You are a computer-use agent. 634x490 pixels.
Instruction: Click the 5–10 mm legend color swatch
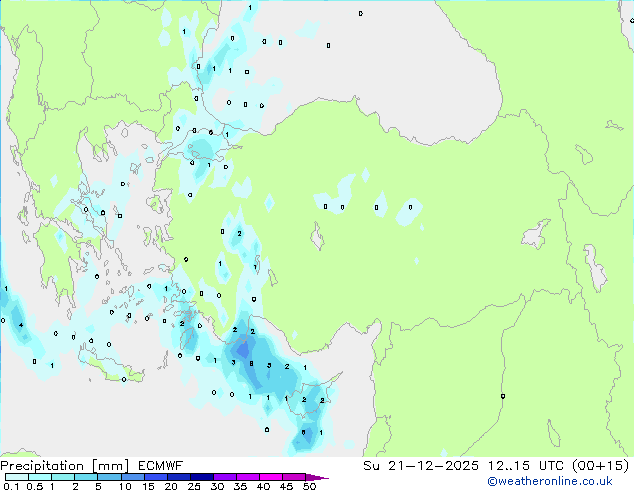click(109, 477)
